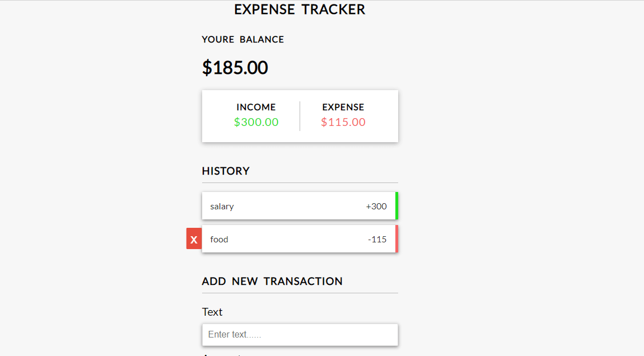The width and height of the screenshot is (644, 356).
Task: Click the Income heading label
Action: [x=256, y=107]
